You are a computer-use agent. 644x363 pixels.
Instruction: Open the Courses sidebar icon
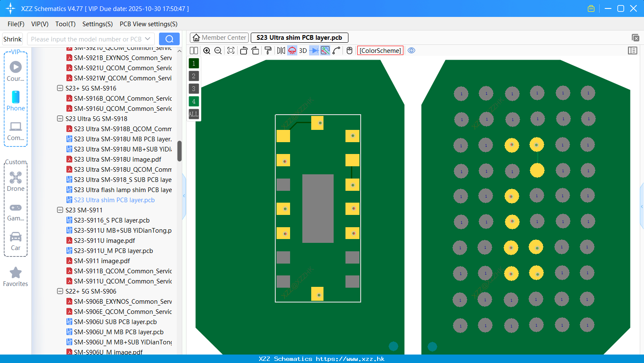16,71
